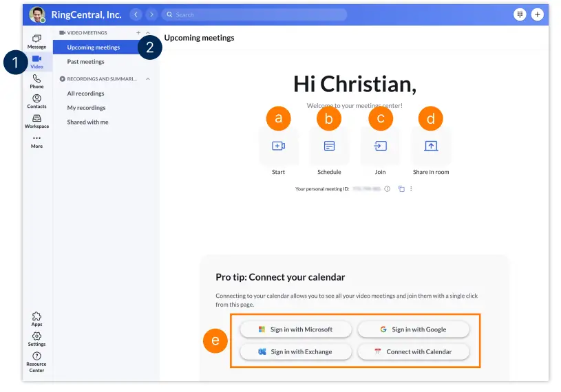
Task: Open more options for personal meeting ID
Action: tap(411, 188)
